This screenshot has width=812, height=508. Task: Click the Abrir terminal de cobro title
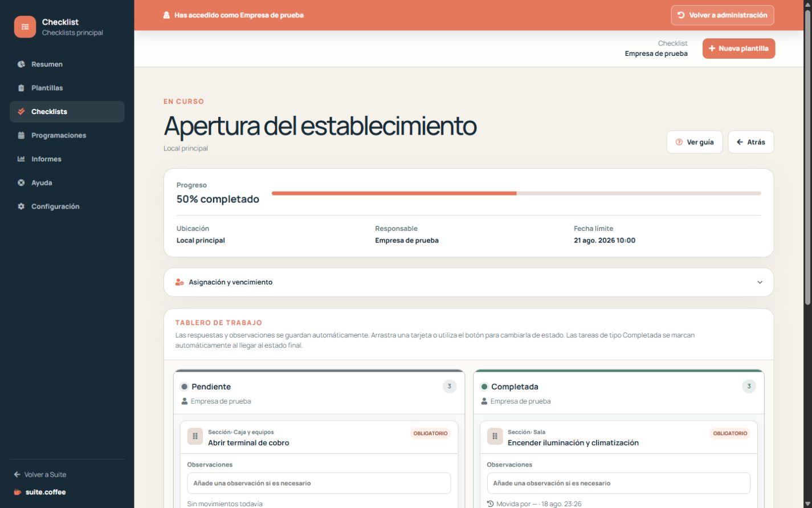pyautogui.click(x=248, y=443)
